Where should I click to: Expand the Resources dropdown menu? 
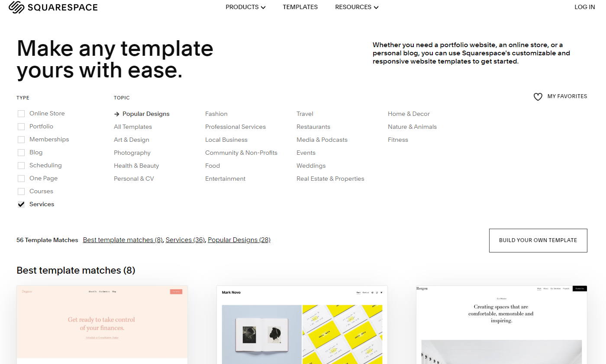pos(357,7)
